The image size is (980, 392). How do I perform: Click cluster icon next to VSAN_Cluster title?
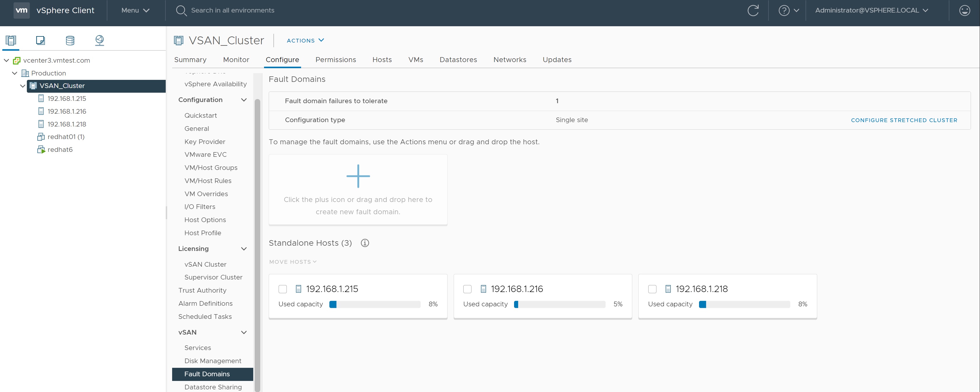point(179,40)
